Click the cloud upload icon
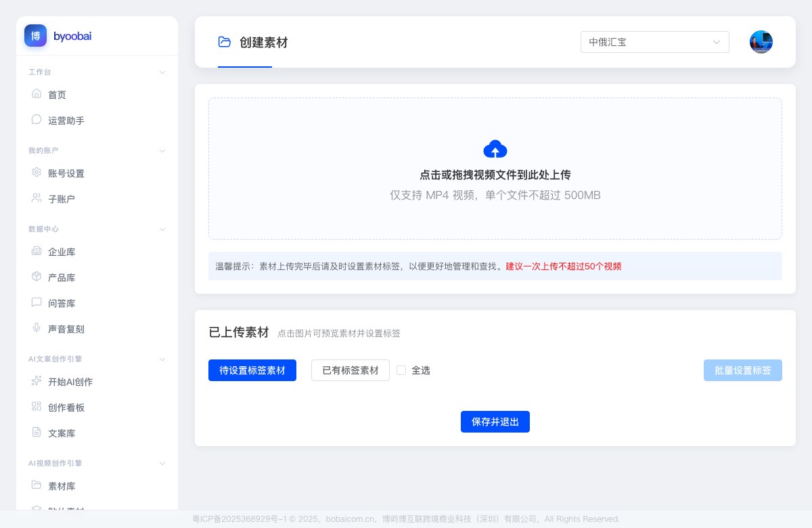812x528 pixels. pos(495,149)
